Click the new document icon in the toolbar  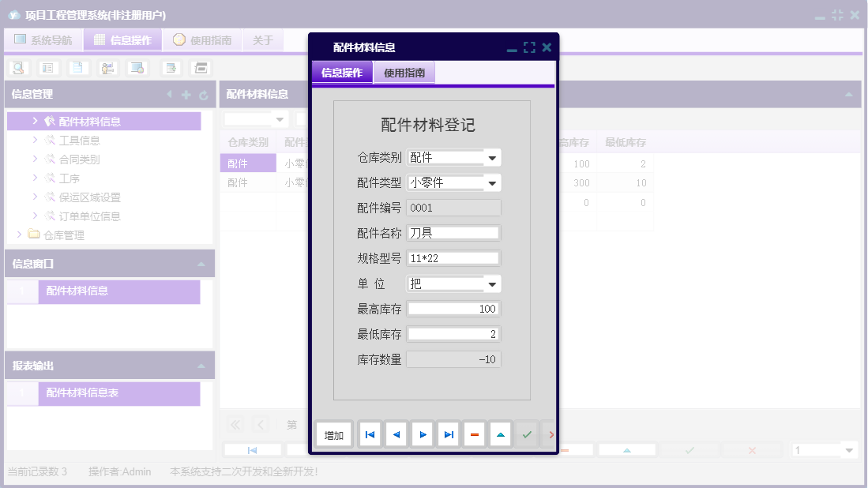(77, 67)
